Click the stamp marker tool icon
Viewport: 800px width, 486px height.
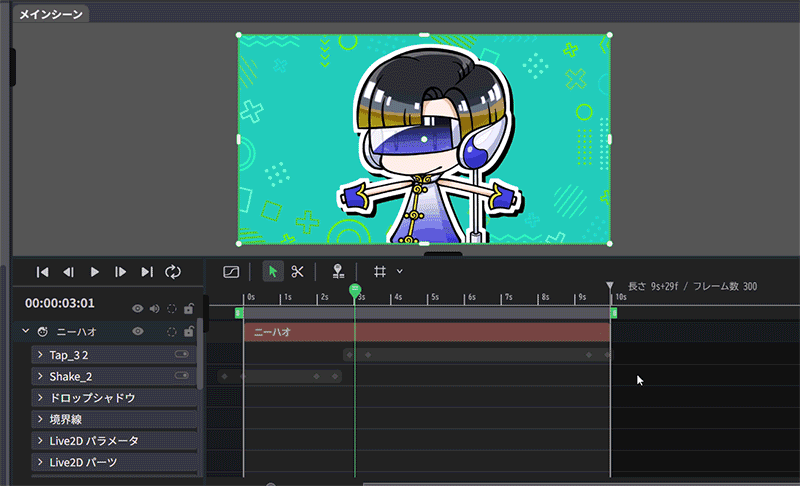click(x=338, y=272)
